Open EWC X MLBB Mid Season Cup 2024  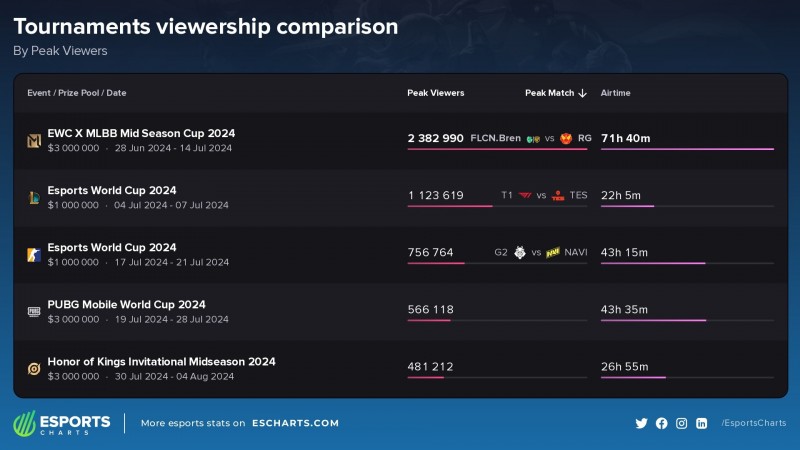pyautogui.click(x=141, y=133)
